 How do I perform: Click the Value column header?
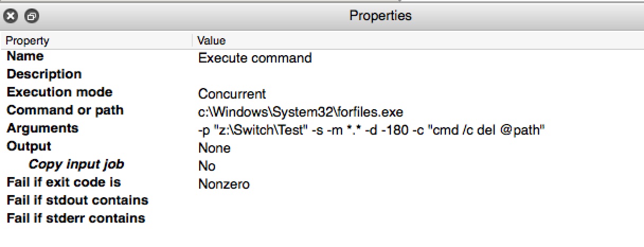click(x=418, y=40)
